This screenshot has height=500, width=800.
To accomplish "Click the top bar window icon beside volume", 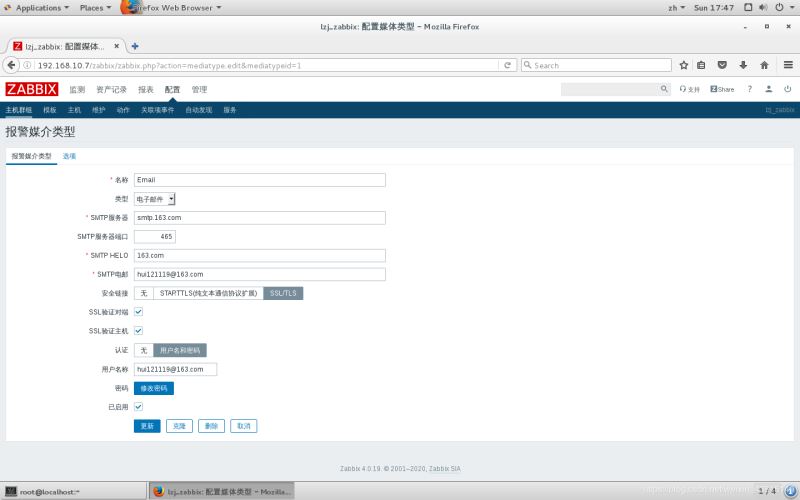I will click(748, 7).
